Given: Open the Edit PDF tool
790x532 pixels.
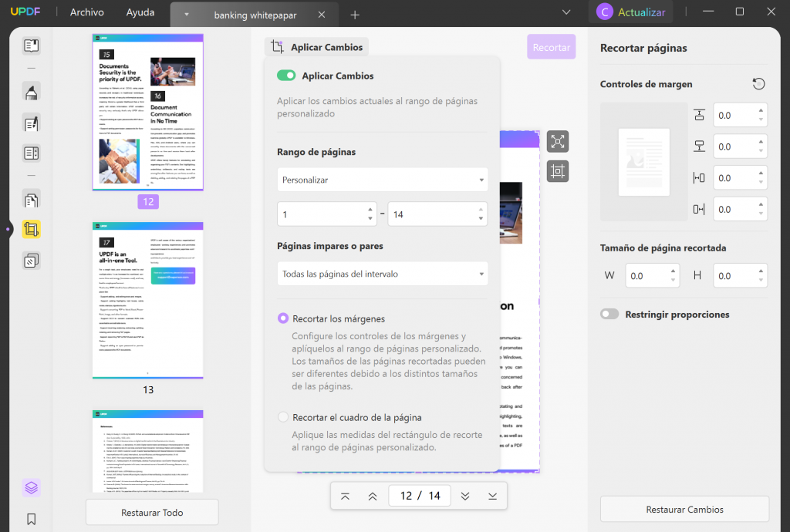Looking at the screenshot, I should click(31, 123).
